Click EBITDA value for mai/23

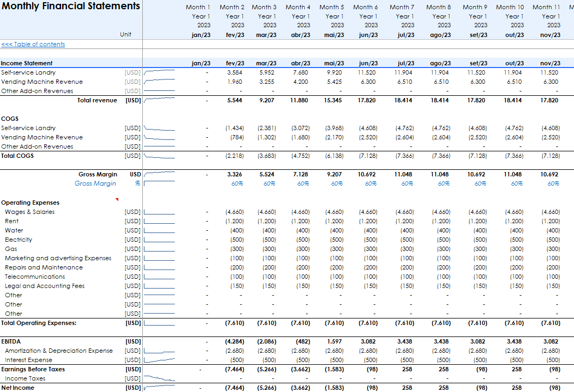pyautogui.click(x=334, y=341)
